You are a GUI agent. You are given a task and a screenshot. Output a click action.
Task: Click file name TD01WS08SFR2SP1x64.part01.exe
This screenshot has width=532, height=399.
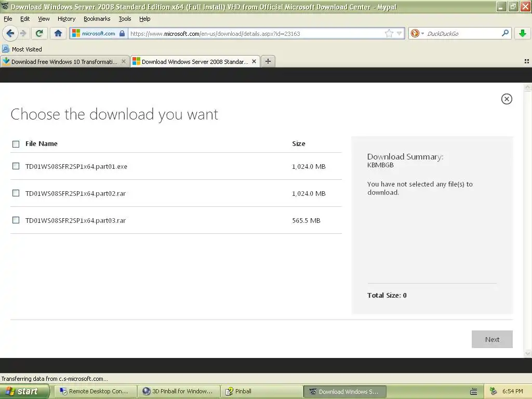click(76, 167)
